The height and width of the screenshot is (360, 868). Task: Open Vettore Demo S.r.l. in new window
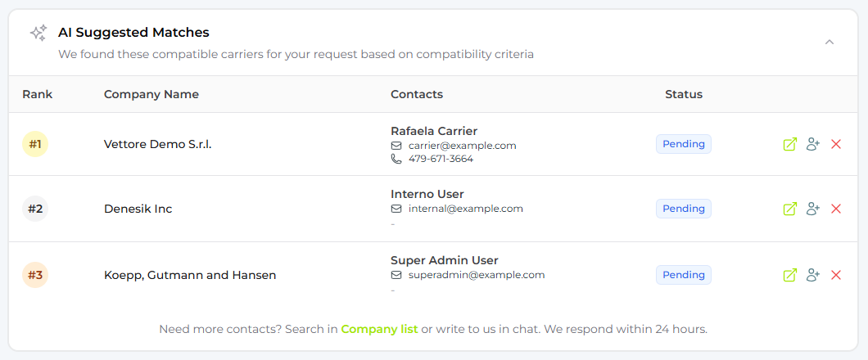click(x=789, y=144)
